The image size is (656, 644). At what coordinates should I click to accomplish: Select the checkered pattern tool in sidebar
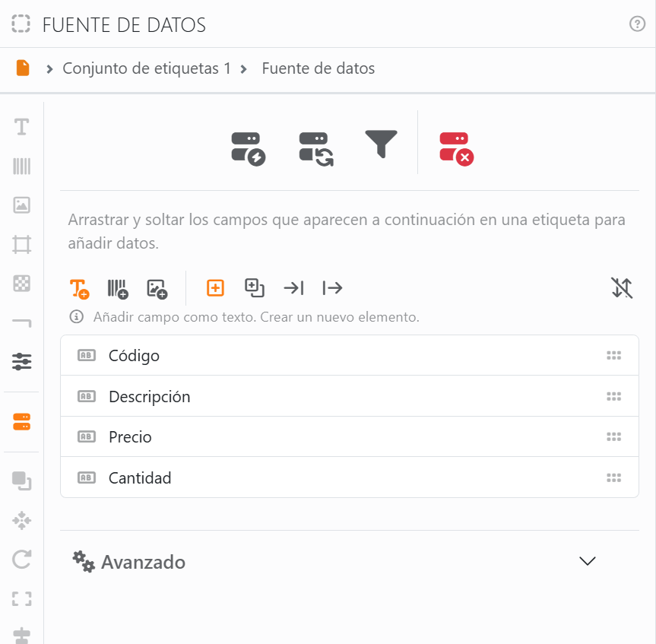pos(22,284)
